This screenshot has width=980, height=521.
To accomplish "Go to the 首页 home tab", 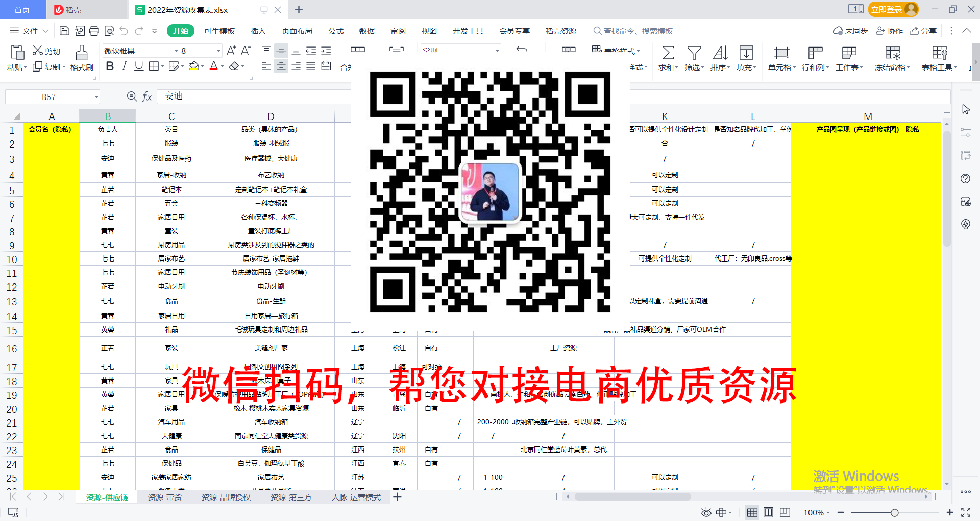I will click(22, 10).
